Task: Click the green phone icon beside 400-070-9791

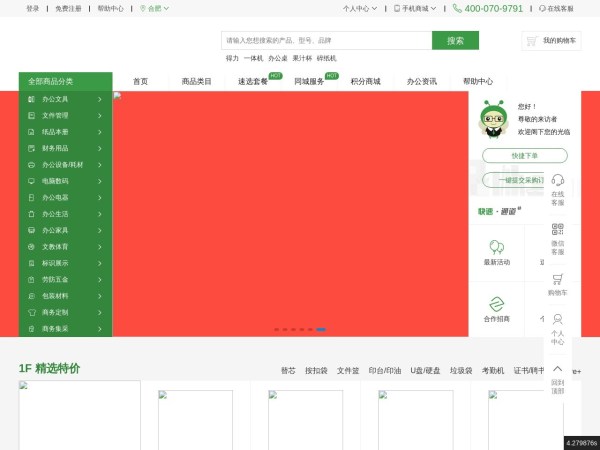Action: click(x=457, y=8)
